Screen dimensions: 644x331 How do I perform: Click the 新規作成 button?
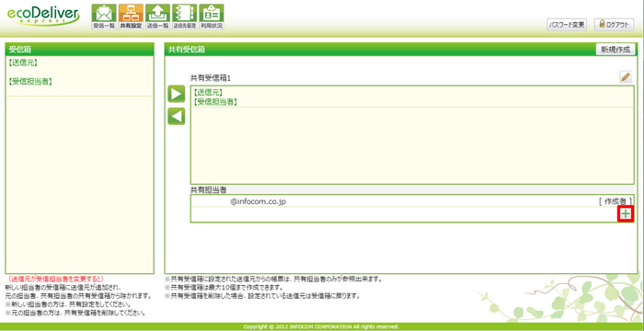[615, 50]
